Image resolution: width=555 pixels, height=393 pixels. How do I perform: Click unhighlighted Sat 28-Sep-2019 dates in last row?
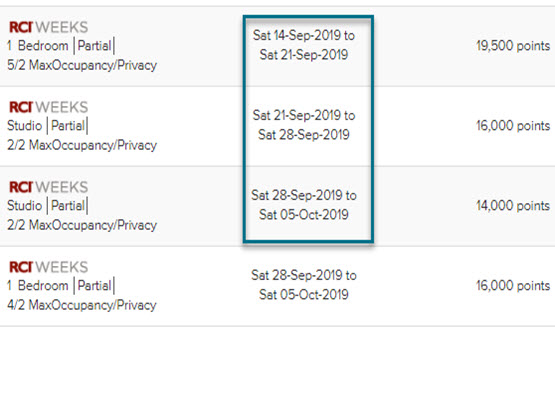(x=304, y=285)
